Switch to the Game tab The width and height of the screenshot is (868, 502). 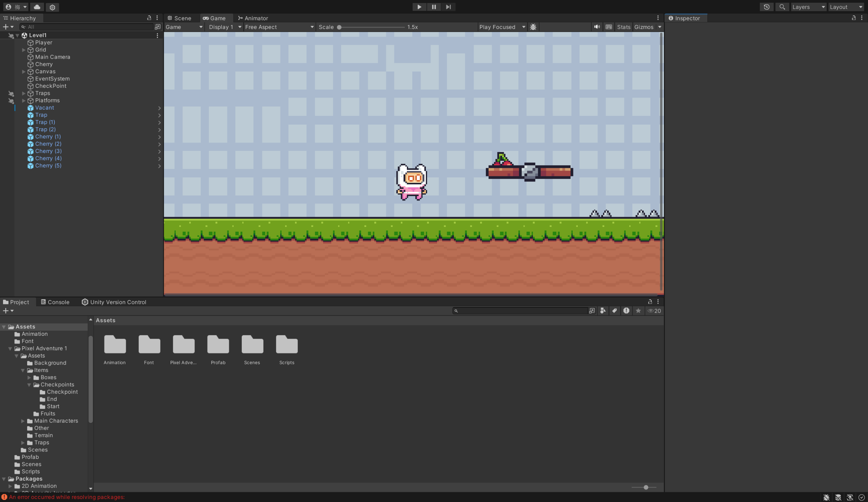click(214, 18)
